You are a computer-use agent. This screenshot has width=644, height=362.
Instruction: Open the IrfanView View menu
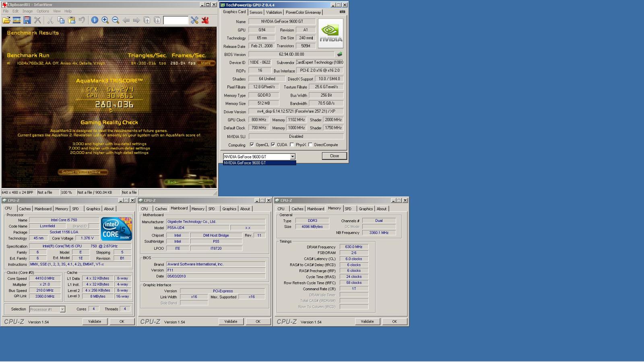point(57,11)
